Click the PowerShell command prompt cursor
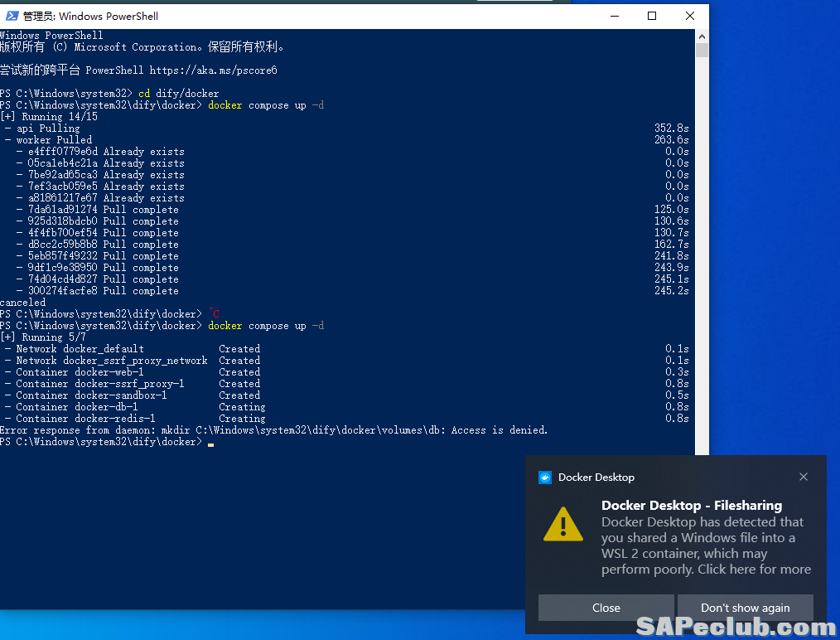Screen dimensions: 840x640 pyautogui.click(x=211, y=443)
